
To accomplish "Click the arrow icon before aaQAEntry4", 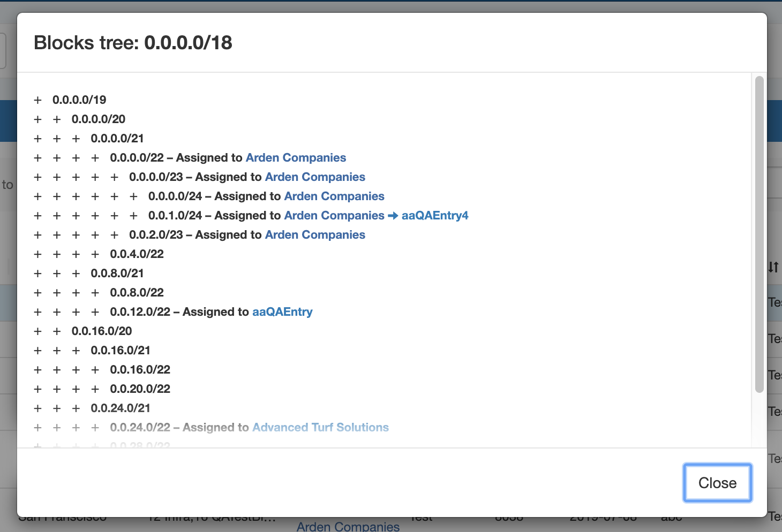I will [x=393, y=216].
